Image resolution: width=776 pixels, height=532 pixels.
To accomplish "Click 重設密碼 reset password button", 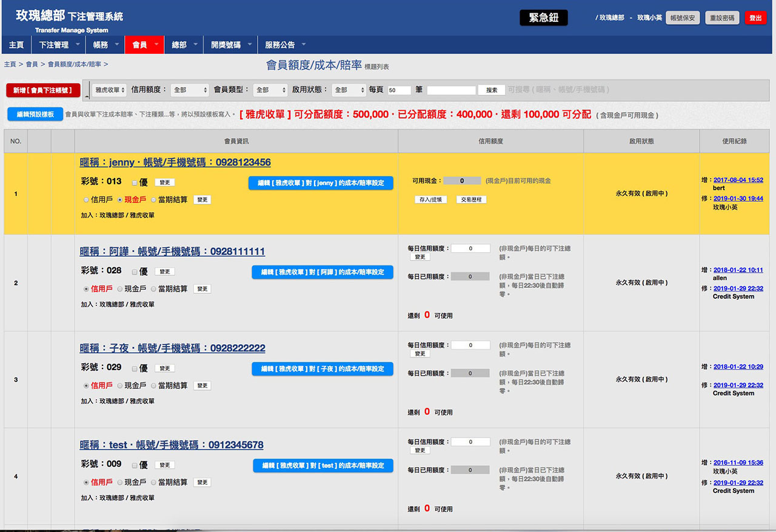I will click(x=722, y=18).
